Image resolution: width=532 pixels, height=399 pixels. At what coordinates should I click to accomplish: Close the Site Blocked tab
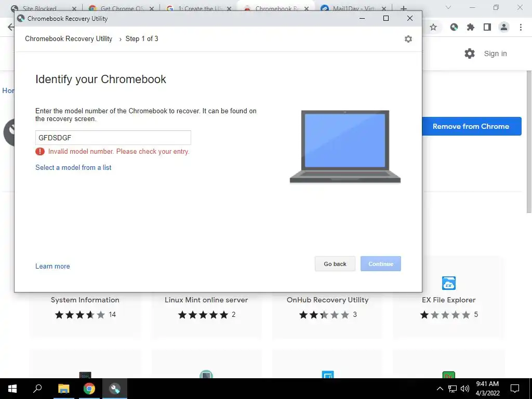coord(74,9)
